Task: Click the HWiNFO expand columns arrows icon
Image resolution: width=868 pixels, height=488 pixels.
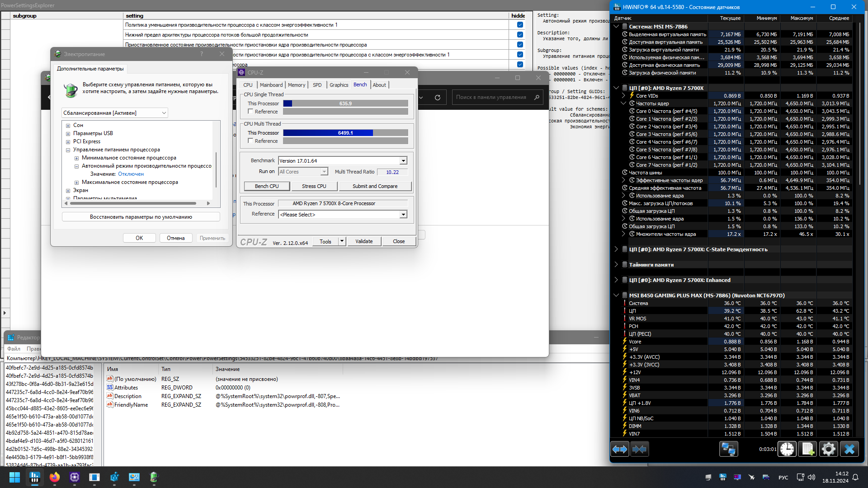Action: 619,449
